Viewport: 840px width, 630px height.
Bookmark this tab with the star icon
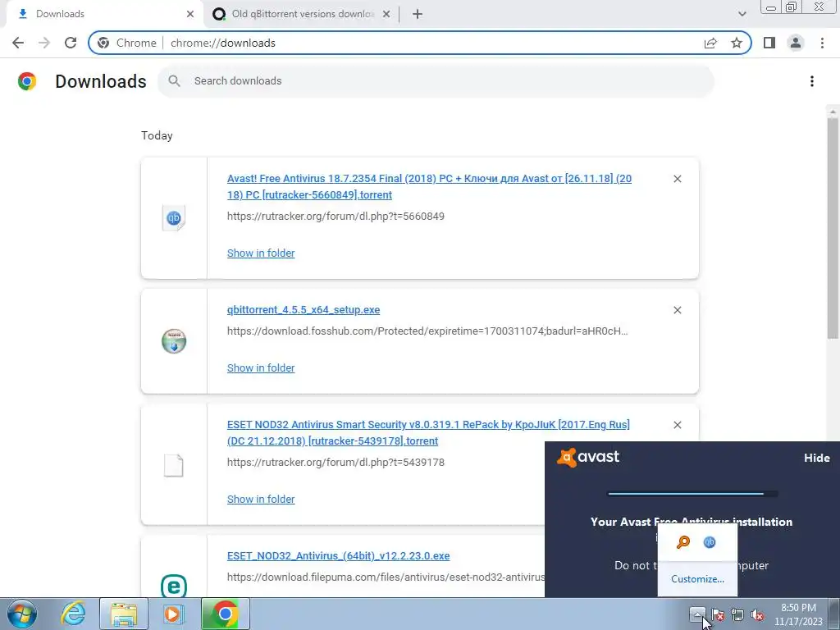(737, 43)
